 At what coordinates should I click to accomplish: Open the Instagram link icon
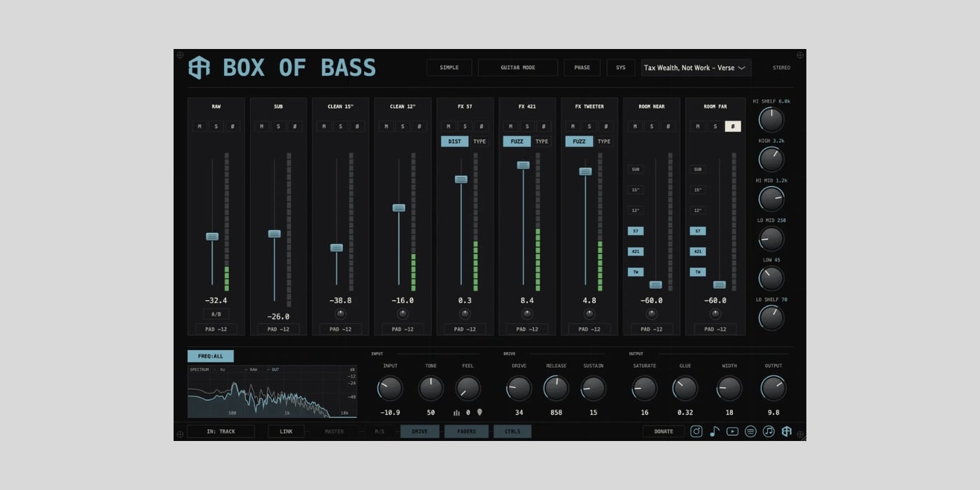(x=696, y=431)
